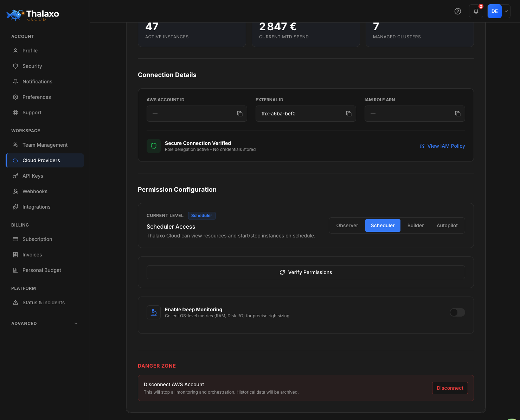Open the Invoices page
Screen dimensions: 520x420
pyautogui.click(x=45, y=255)
